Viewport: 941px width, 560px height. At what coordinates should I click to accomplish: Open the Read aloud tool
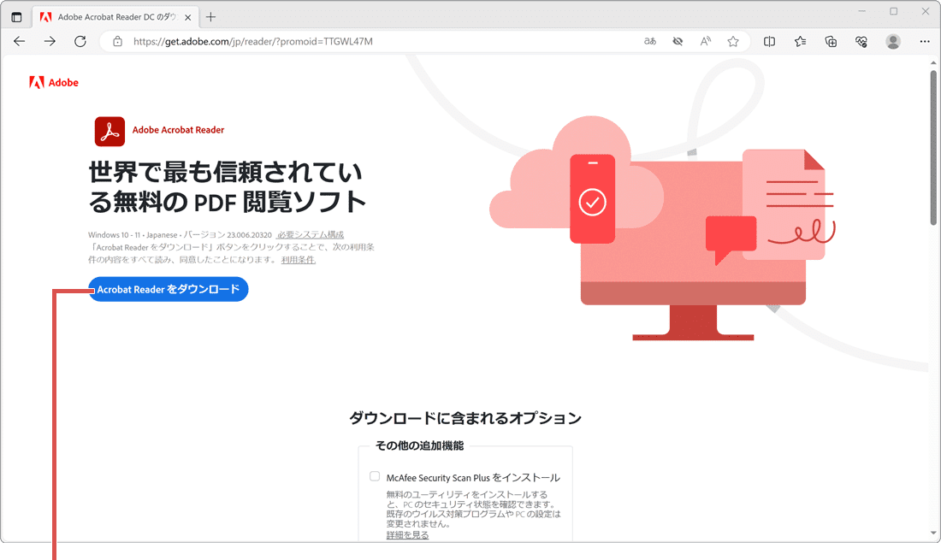pos(705,40)
